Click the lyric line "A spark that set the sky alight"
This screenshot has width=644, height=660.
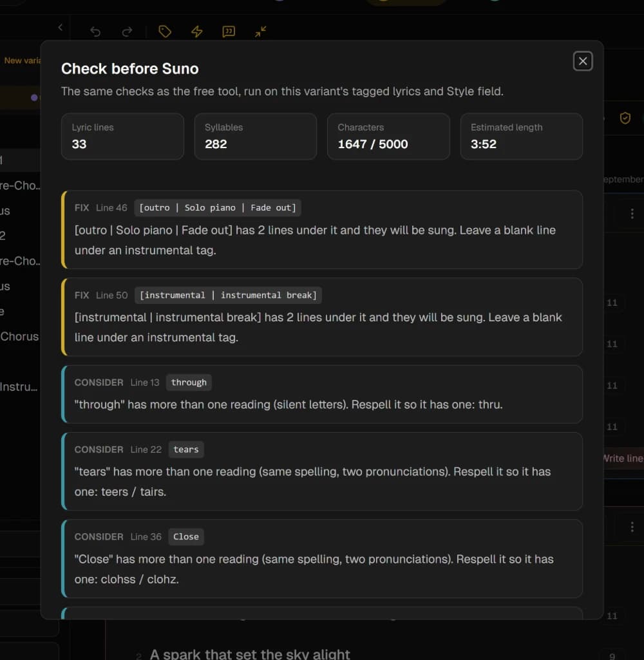[x=250, y=654]
